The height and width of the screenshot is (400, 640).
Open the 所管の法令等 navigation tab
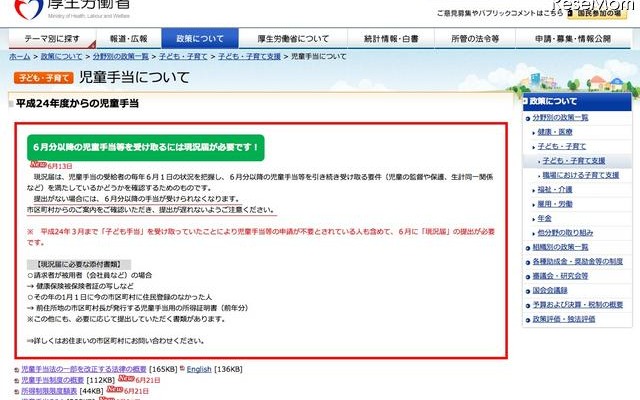point(475,39)
